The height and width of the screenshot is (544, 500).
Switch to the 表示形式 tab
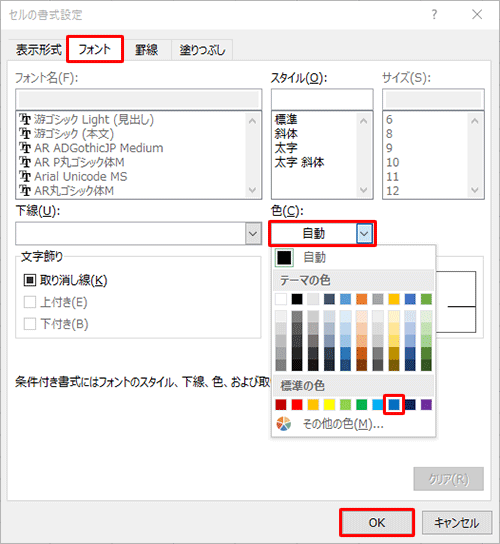[39, 50]
